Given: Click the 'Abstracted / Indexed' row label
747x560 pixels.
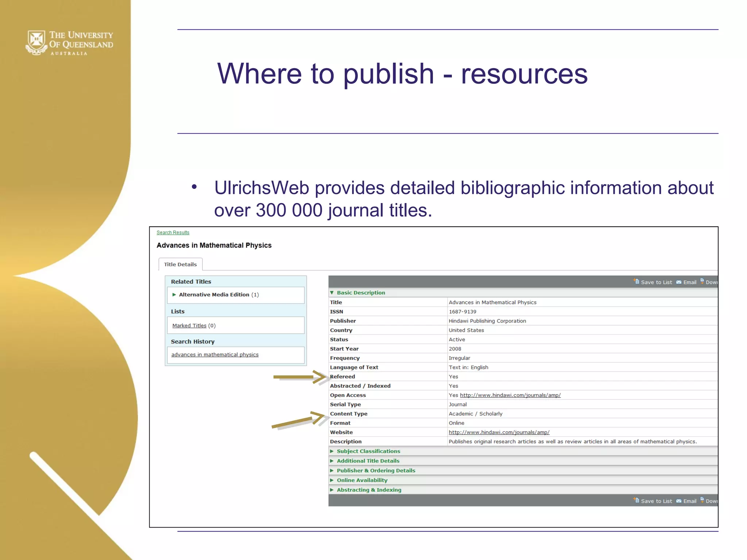Looking at the screenshot, I should click(360, 386).
